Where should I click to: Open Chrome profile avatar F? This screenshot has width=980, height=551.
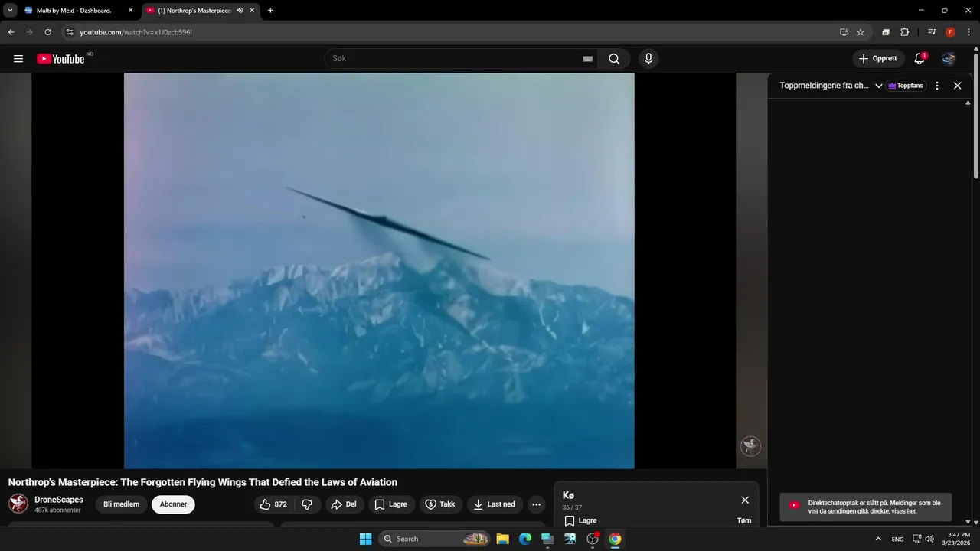click(x=950, y=32)
